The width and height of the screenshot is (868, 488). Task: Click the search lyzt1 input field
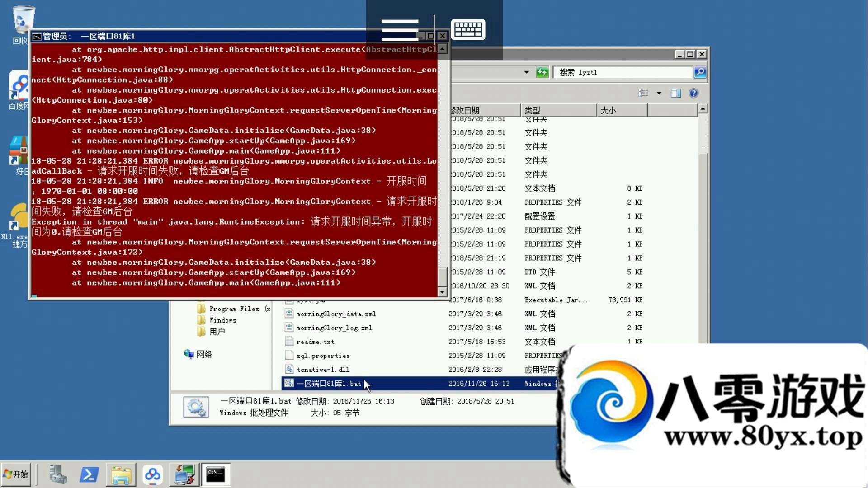pyautogui.click(x=624, y=72)
